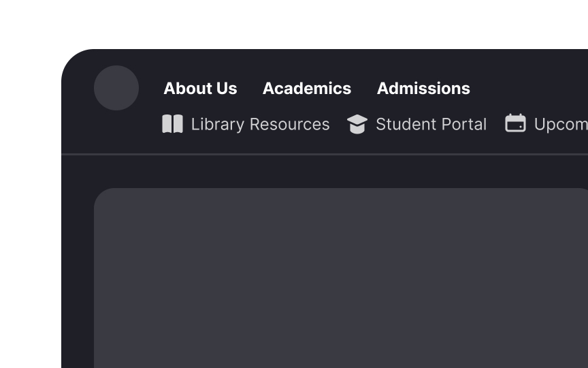The image size is (588, 368).
Task: Click the calendar icon
Action: click(x=515, y=123)
